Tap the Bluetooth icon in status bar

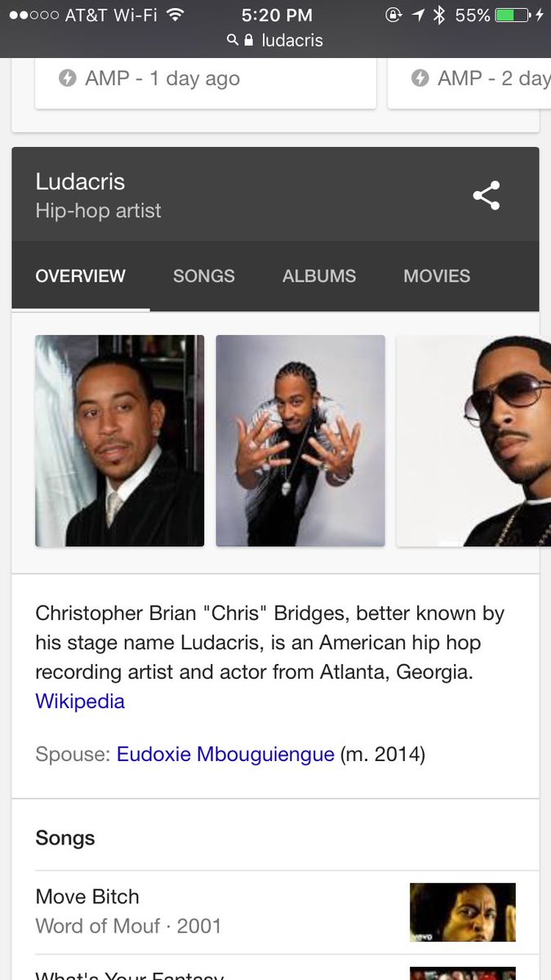coord(440,15)
